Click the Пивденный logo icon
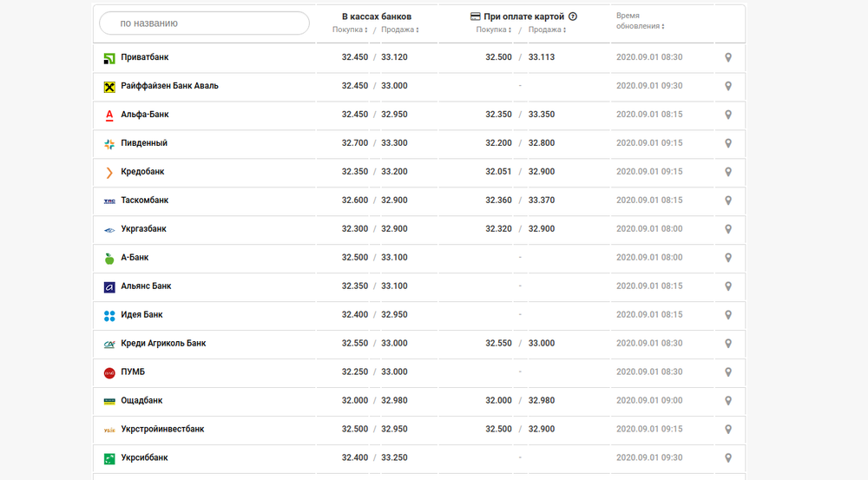The width and height of the screenshot is (868, 480). click(109, 144)
